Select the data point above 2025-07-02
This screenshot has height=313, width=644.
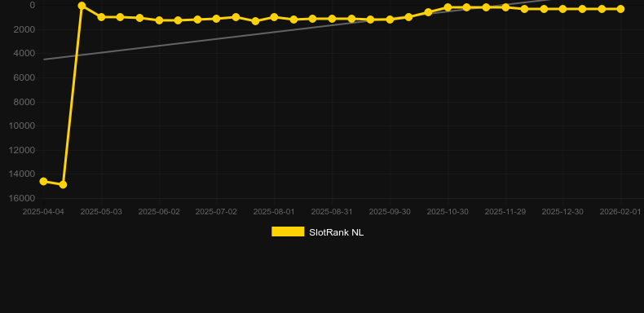click(x=217, y=19)
